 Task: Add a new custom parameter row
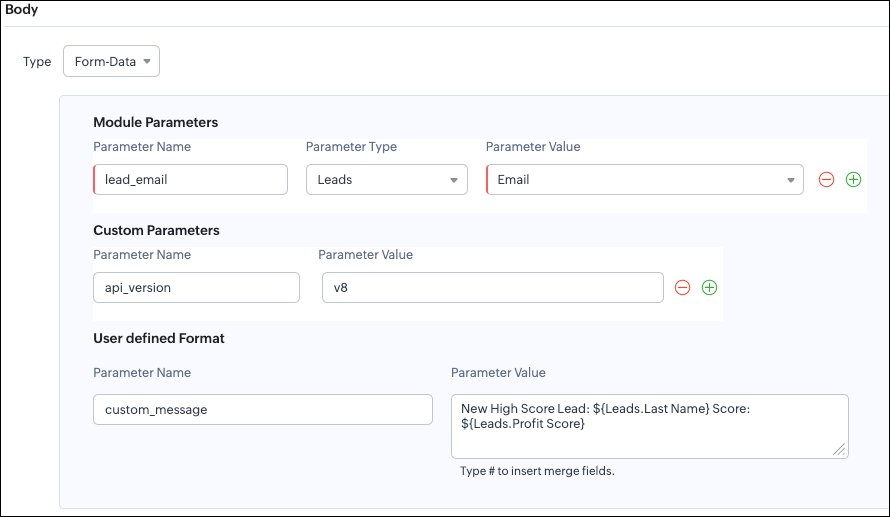pyautogui.click(x=709, y=288)
